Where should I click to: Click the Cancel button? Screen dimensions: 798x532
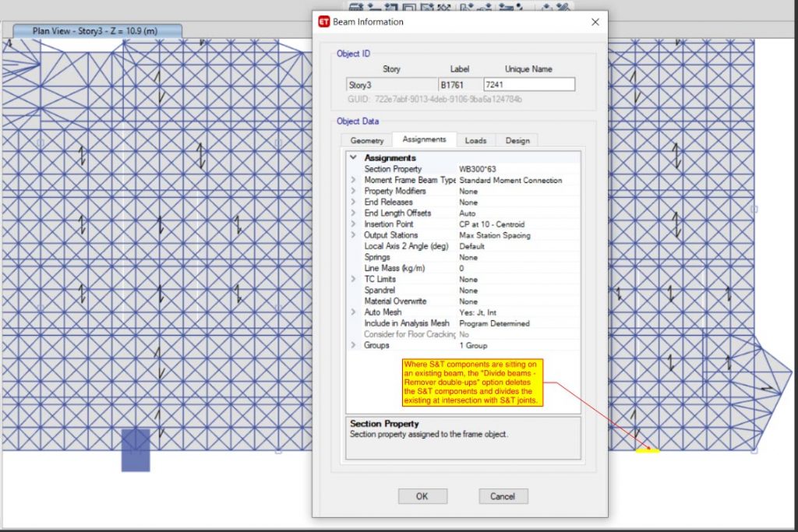pos(502,496)
